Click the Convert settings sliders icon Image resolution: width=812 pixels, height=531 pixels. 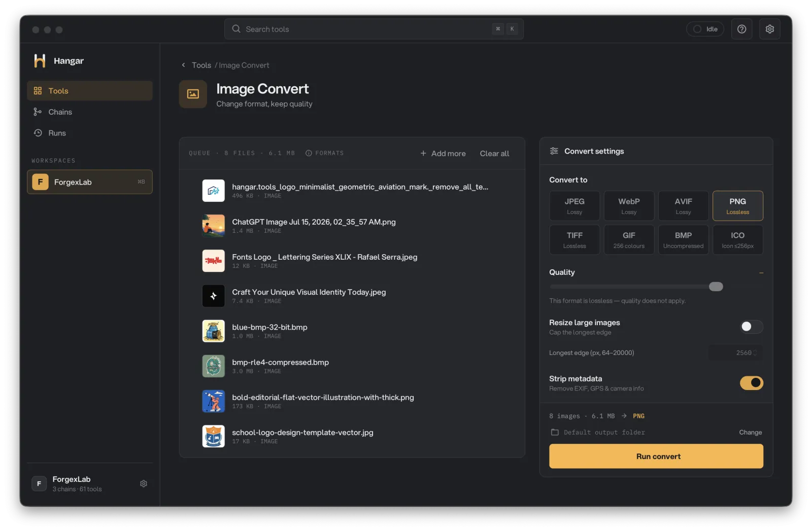pyautogui.click(x=554, y=151)
